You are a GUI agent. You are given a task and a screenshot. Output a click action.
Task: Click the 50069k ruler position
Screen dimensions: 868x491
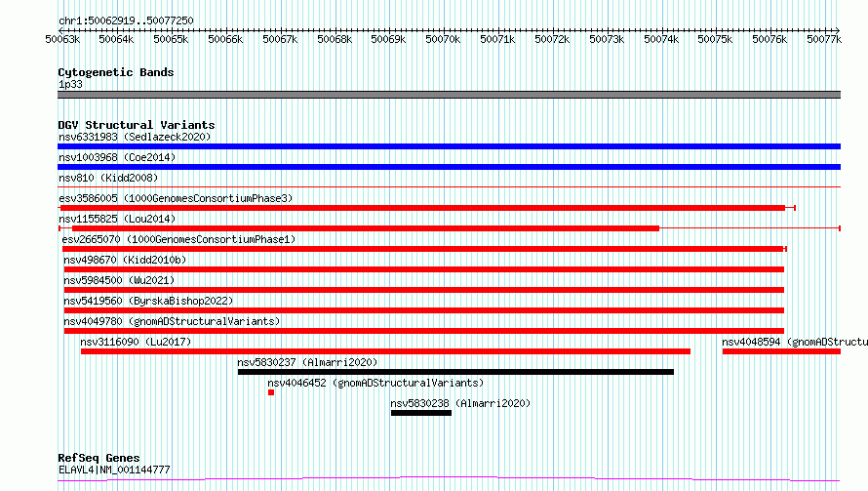tap(388, 39)
